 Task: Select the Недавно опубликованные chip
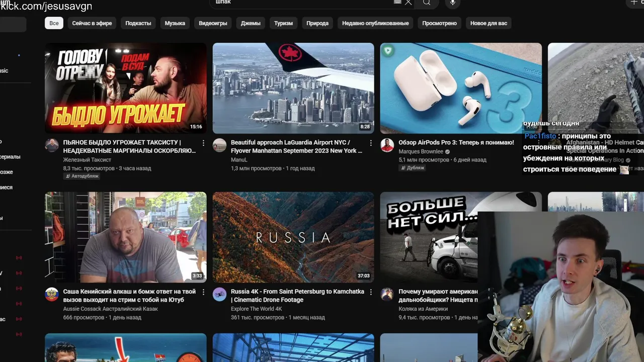[375, 23]
